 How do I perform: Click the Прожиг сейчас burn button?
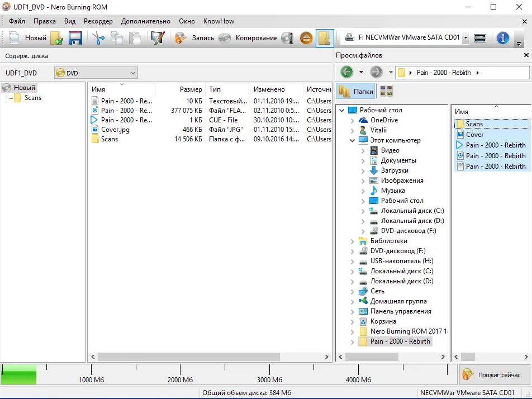[495, 374]
